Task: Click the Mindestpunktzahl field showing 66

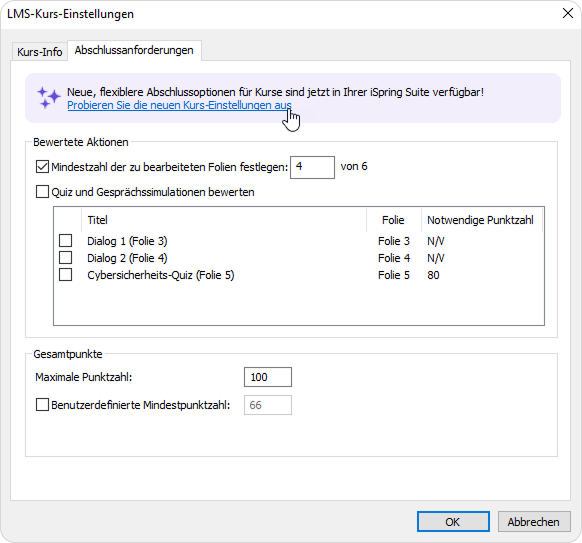Action: (x=268, y=405)
